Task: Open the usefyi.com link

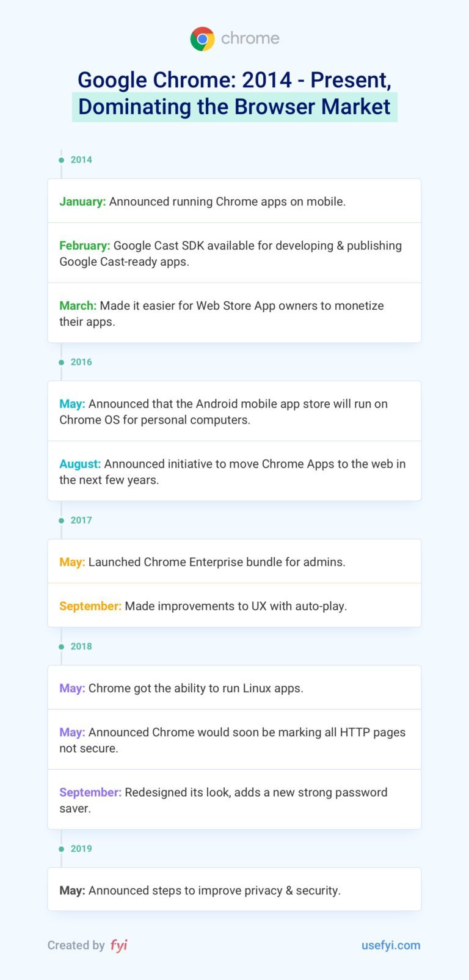Action: point(391,945)
